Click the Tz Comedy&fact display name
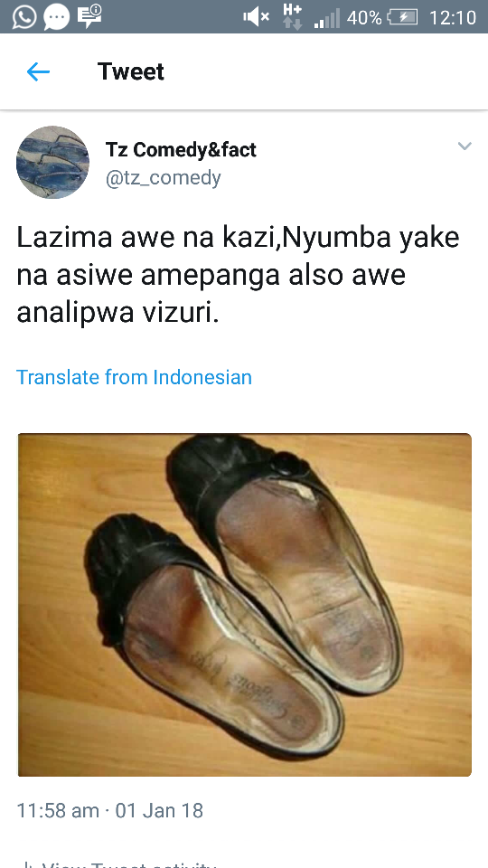Viewport: 488px width, 868px height. coord(181,149)
